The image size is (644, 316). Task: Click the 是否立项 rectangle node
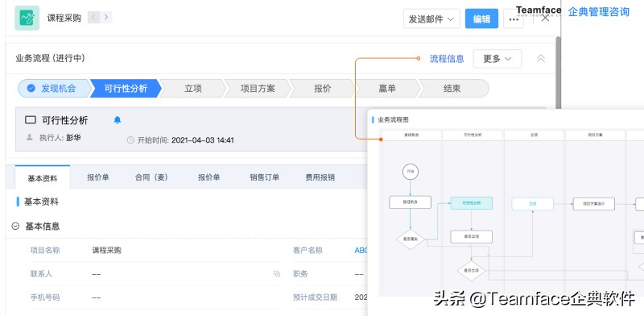[471, 236]
